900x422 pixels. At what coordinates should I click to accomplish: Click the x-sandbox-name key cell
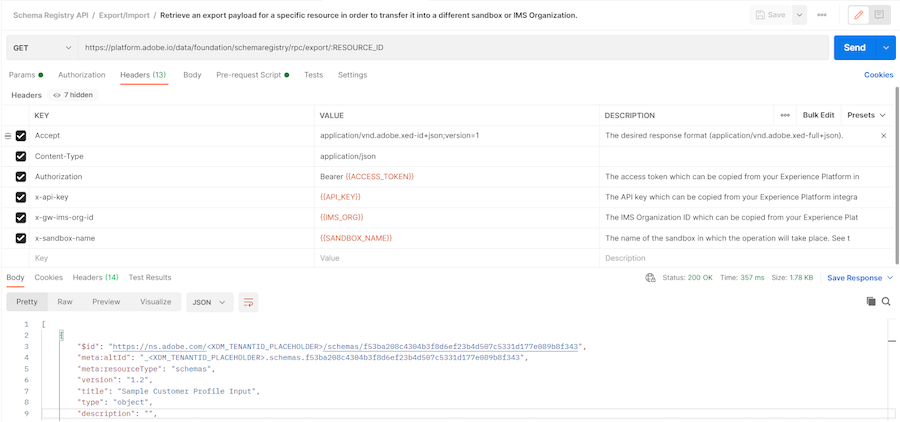coord(172,238)
